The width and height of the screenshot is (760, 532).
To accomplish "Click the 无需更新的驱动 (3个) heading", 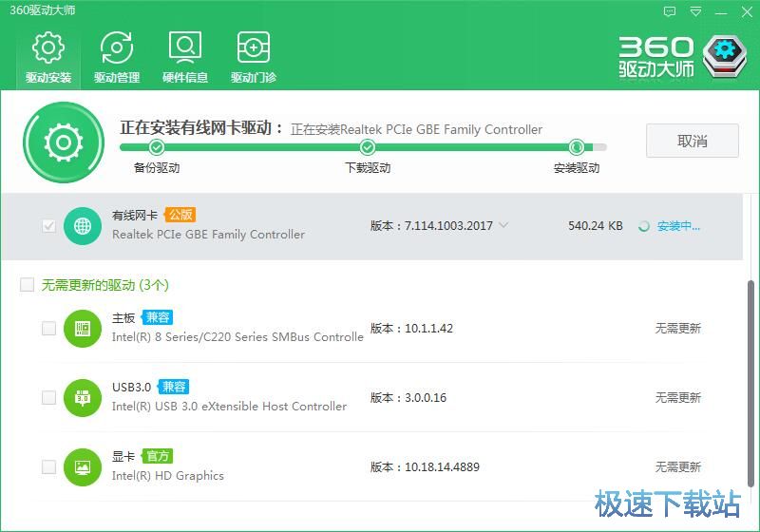I will pyautogui.click(x=105, y=285).
